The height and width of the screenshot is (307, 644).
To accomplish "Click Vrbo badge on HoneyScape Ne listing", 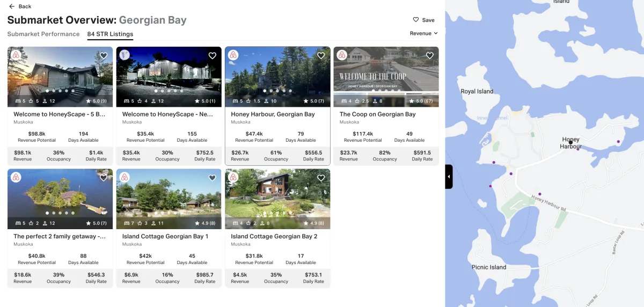I will click(x=125, y=55).
